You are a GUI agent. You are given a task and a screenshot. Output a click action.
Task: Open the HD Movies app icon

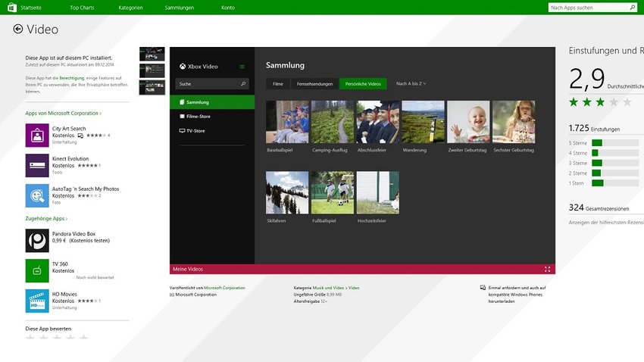37,301
